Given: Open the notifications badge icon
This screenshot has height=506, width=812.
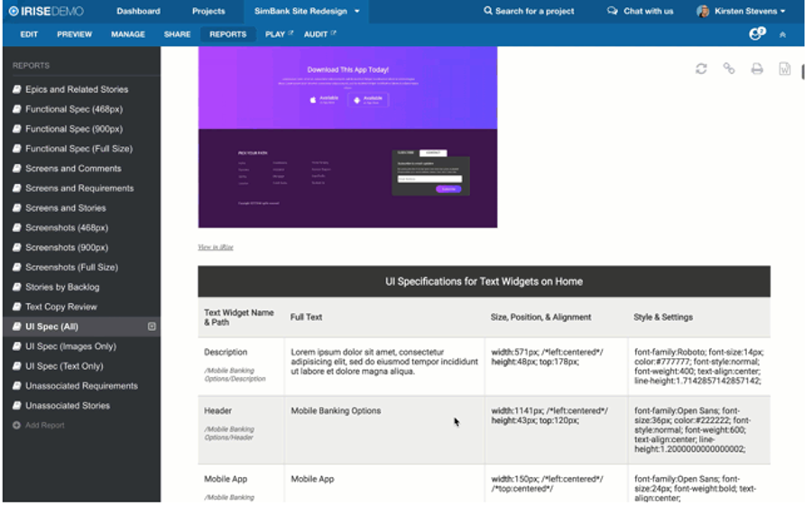Looking at the screenshot, I should point(757,33).
